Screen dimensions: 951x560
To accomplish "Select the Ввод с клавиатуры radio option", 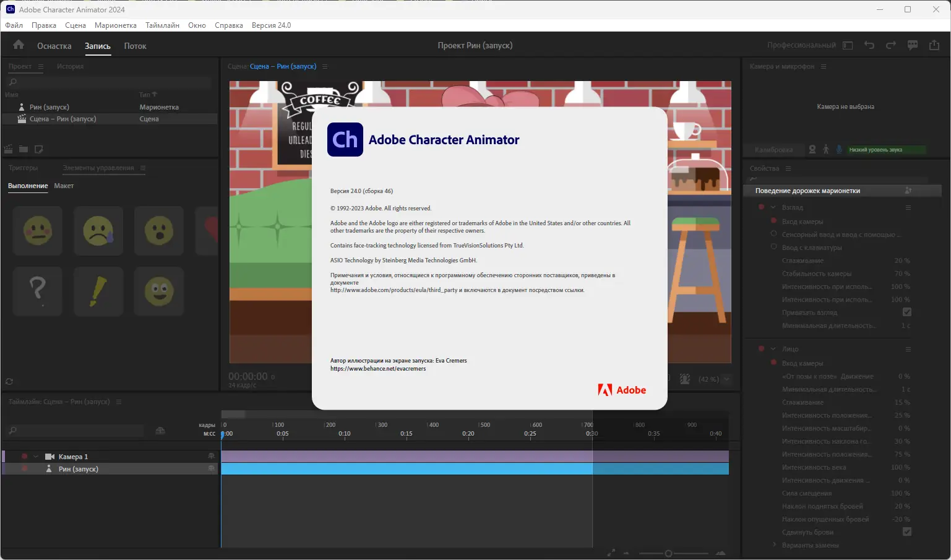I will (x=773, y=247).
